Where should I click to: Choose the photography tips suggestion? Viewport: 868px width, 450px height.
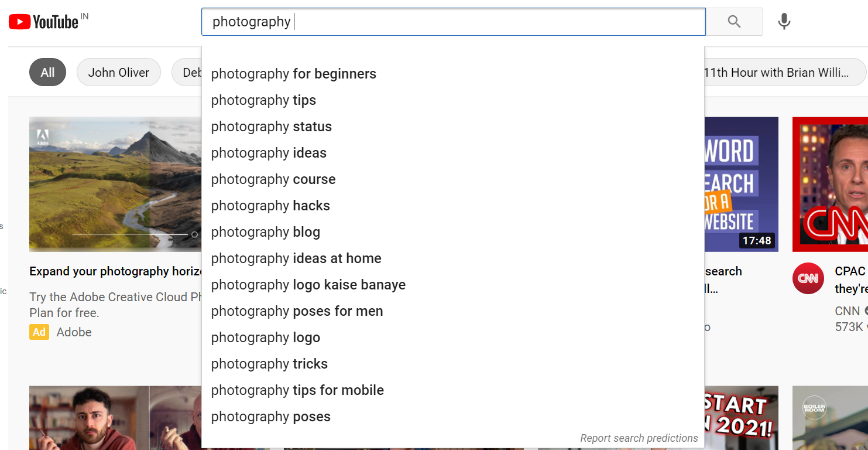click(x=263, y=100)
